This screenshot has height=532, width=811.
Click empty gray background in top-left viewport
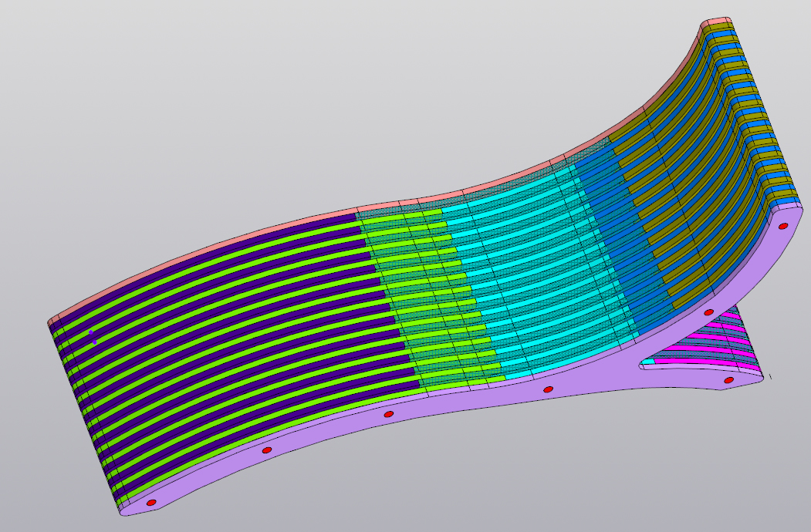[154, 93]
